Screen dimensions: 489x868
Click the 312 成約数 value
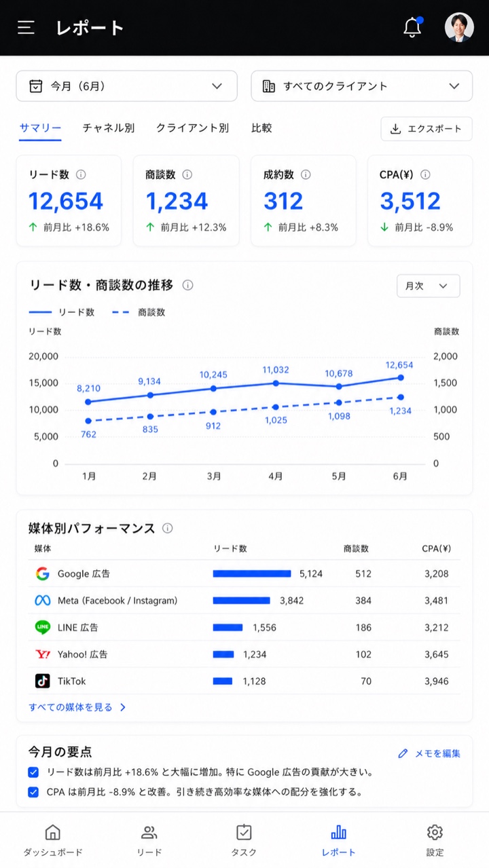283,201
